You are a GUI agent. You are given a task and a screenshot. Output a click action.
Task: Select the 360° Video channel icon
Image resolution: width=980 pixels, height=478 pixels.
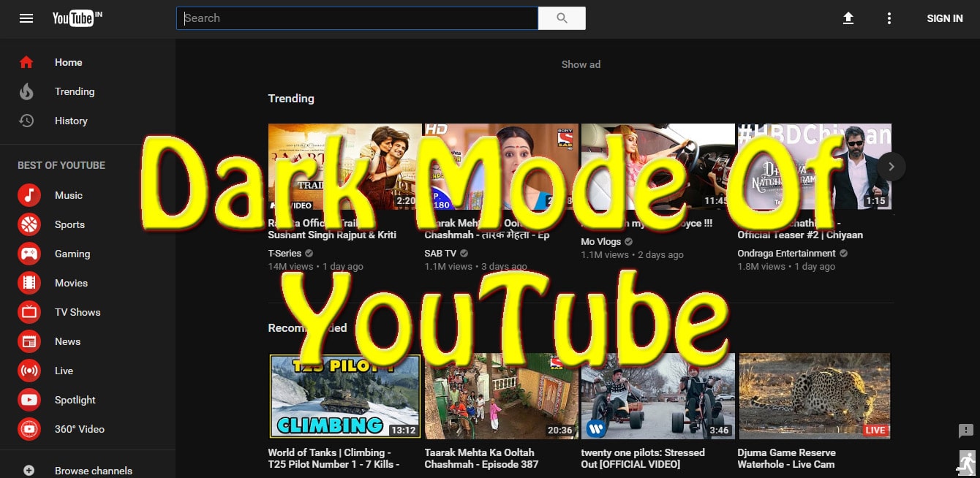(x=29, y=429)
